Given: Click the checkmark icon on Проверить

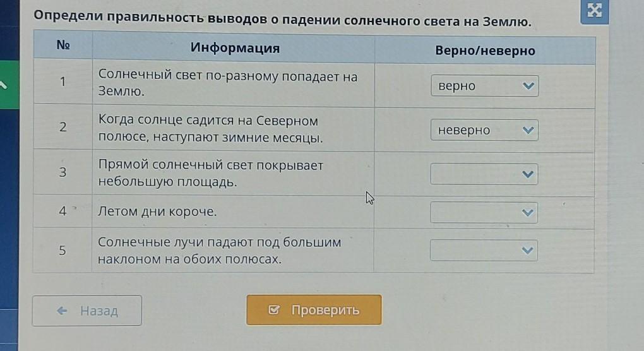Looking at the screenshot, I should pos(274,310).
